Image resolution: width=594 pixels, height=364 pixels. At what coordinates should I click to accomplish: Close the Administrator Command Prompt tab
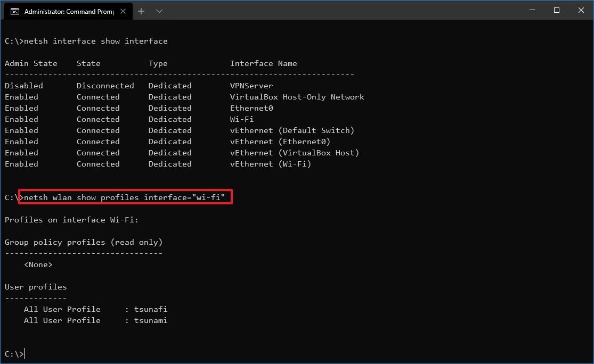coord(123,10)
